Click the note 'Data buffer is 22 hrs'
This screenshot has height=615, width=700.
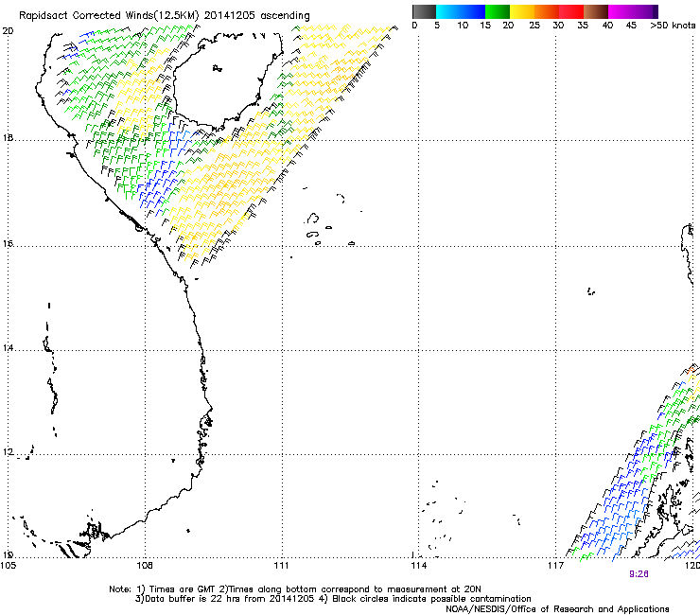click(191, 599)
